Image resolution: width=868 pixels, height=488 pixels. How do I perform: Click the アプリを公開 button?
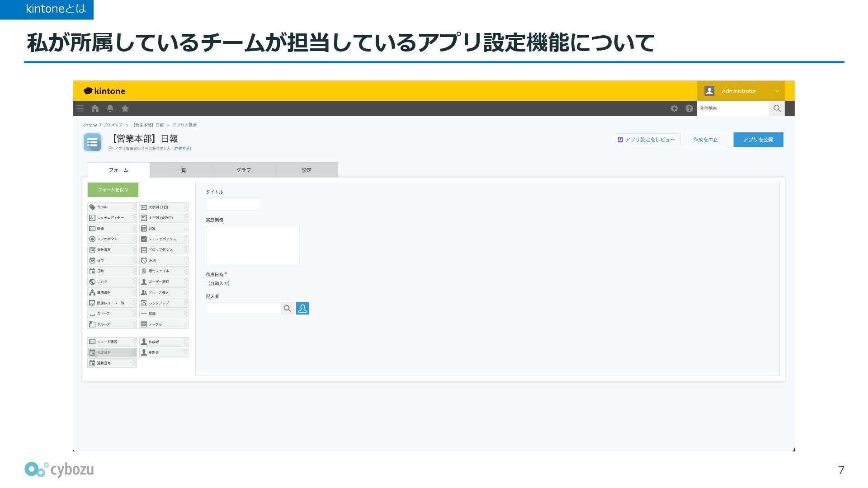click(758, 140)
